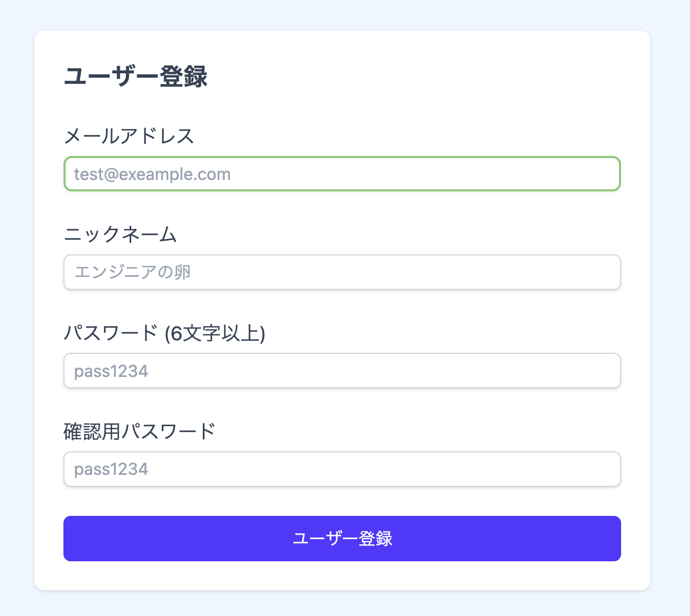Click the エンジニアの卵 placeholder text
This screenshot has height=616, width=690.
[132, 272]
